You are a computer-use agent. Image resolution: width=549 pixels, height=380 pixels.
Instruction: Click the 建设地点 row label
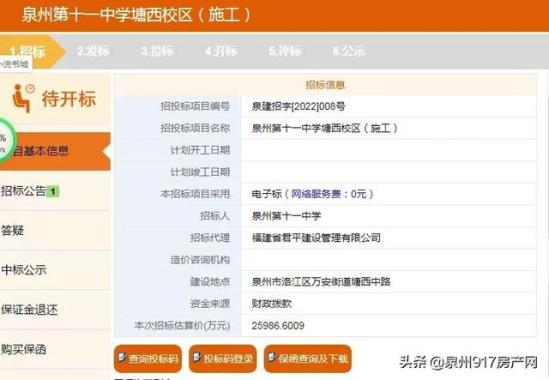[x=210, y=282]
